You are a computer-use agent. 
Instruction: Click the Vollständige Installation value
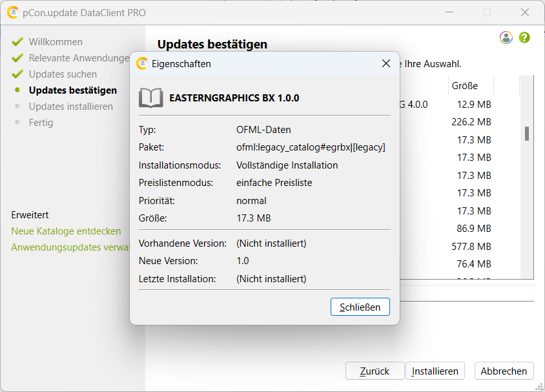click(x=287, y=165)
